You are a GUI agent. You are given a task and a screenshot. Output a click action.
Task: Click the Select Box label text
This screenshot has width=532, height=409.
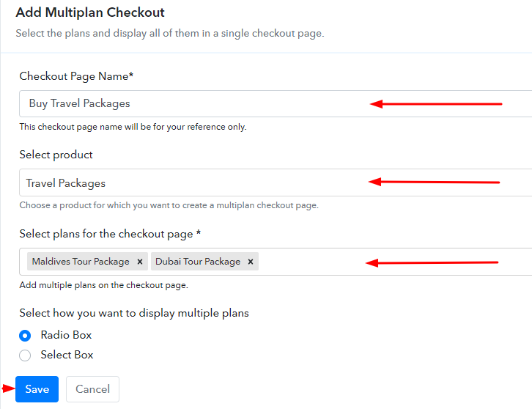click(x=67, y=355)
